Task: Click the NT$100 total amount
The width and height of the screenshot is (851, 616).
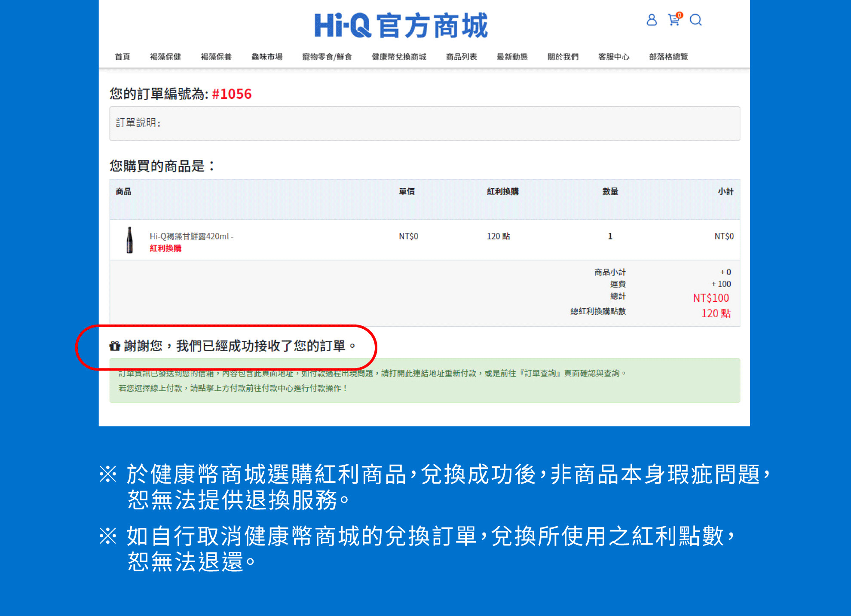Action: tap(711, 298)
